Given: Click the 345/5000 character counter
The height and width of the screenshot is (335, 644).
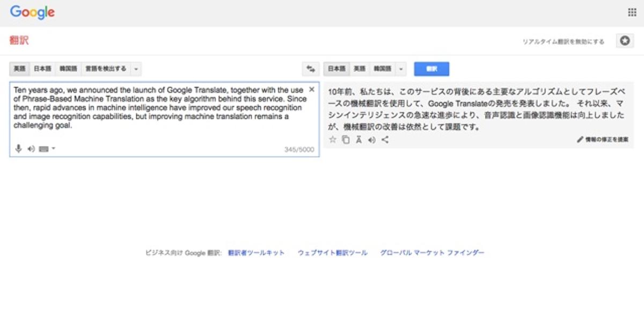Looking at the screenshot, I should point(299,150).
